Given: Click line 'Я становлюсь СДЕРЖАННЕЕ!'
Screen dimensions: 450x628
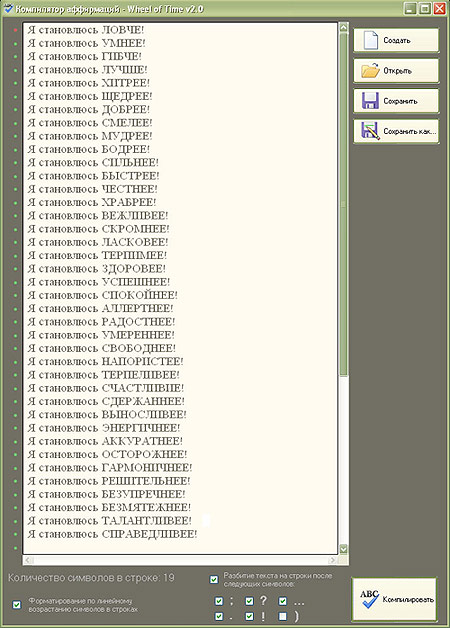Looking at the screenshot, I should (x=106, y=401).
